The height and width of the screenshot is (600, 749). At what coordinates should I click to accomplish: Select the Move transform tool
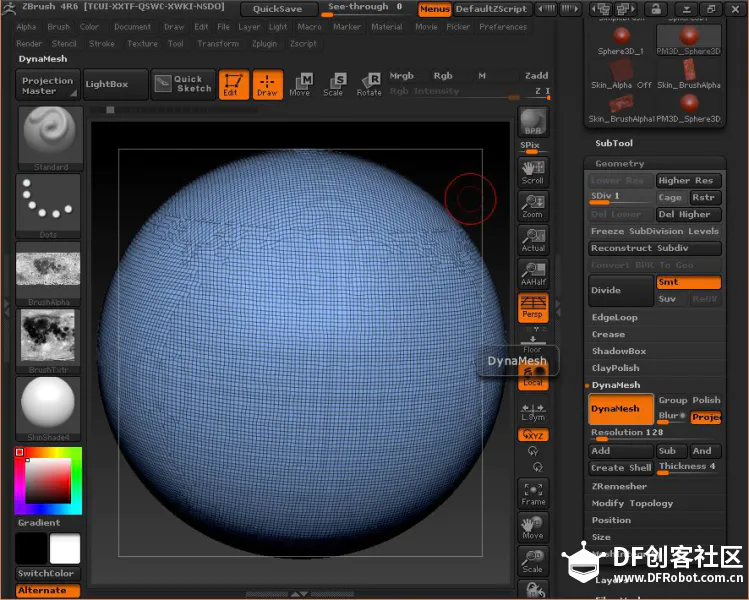click(x=301, y=85)
